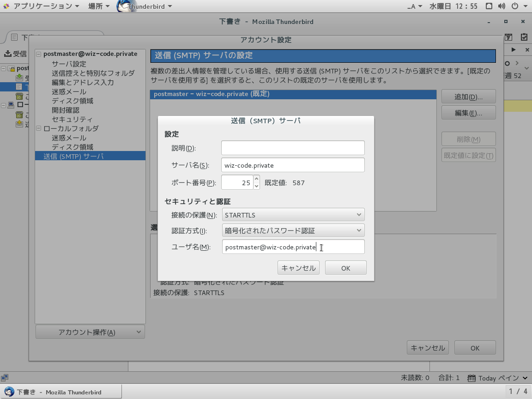Open 場所 menu in top panel
Screen dimensions: 532x399
click(99, 6)
